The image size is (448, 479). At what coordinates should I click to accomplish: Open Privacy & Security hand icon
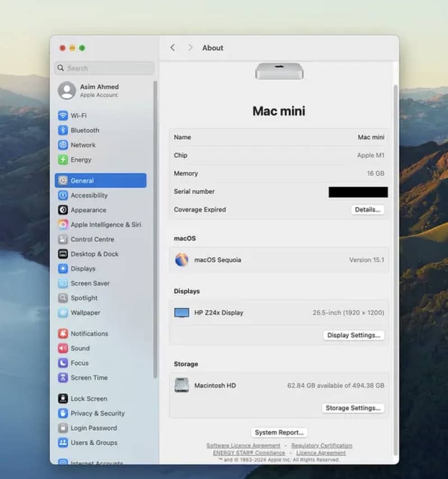click(63, 413)
